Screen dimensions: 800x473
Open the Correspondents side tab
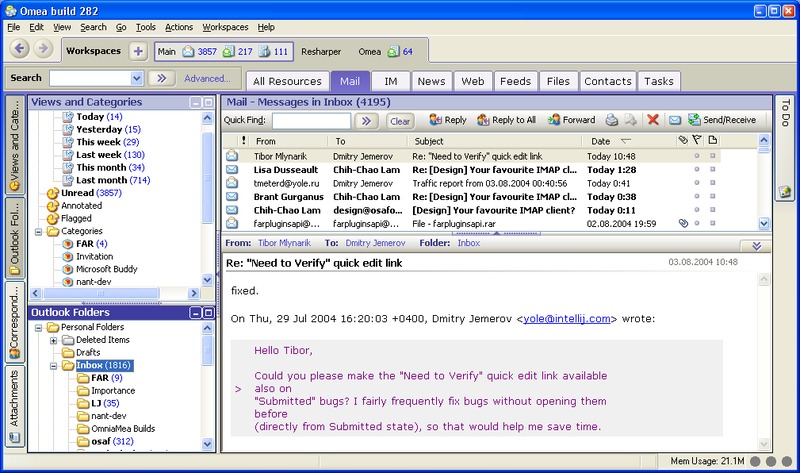(14, 321)
